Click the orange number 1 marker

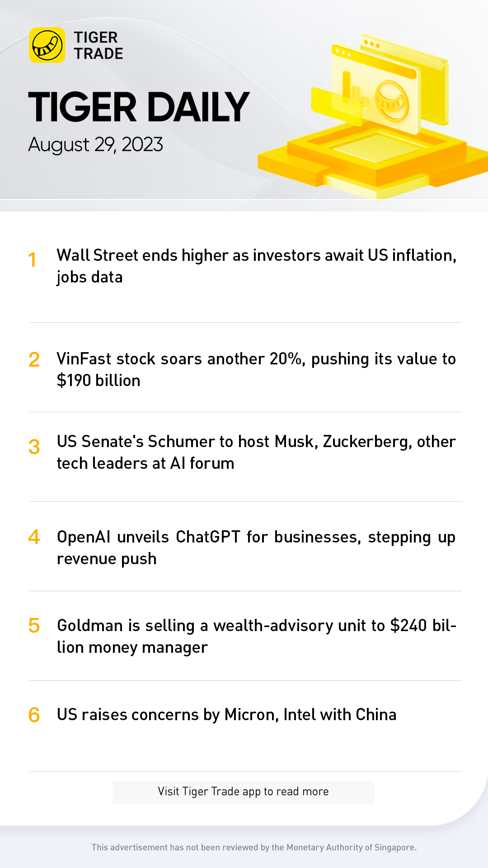(x=32, y=260)
